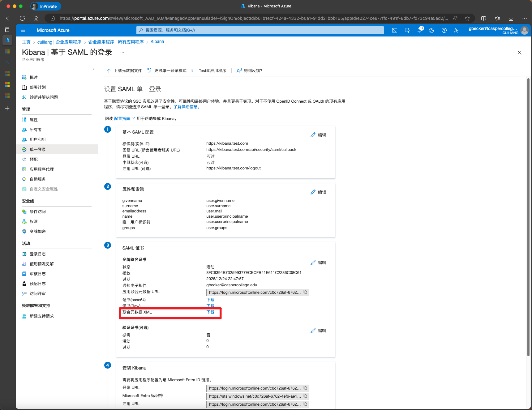Copy the App Federation Metadata URL

coord(305,292)
